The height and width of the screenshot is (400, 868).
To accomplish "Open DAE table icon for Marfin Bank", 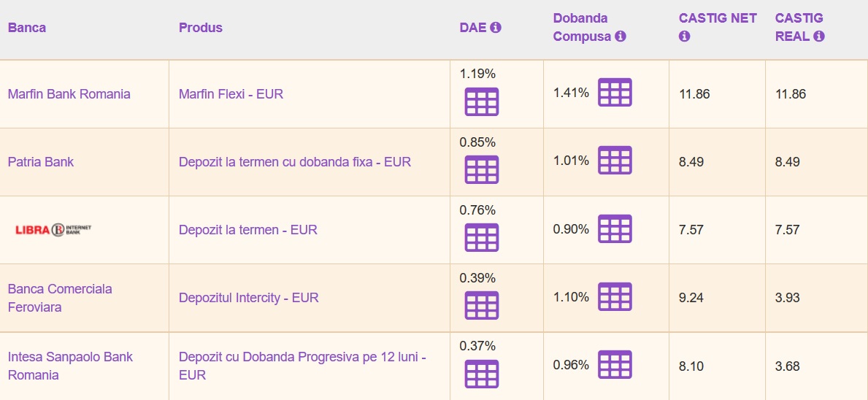I will coord(482,102).
